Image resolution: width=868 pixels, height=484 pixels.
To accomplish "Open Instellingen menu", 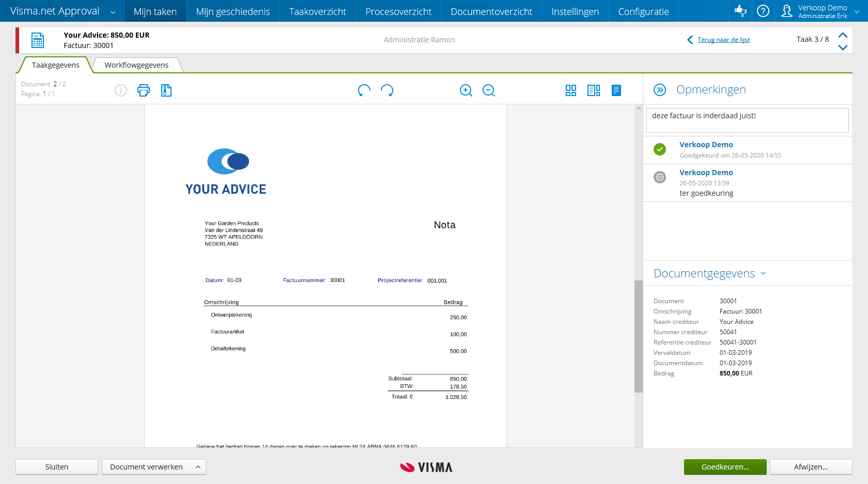I will pyautogui.click(x=575, y=11).
